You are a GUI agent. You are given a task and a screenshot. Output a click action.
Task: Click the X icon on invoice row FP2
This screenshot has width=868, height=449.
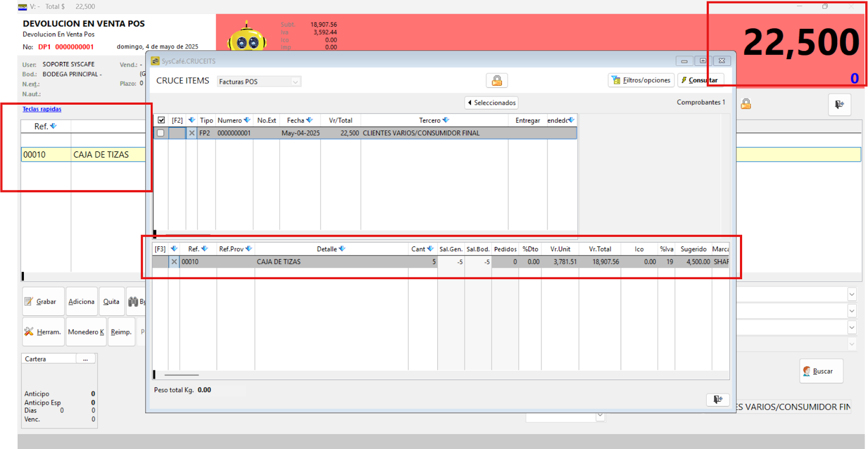[x=192, y=133]
